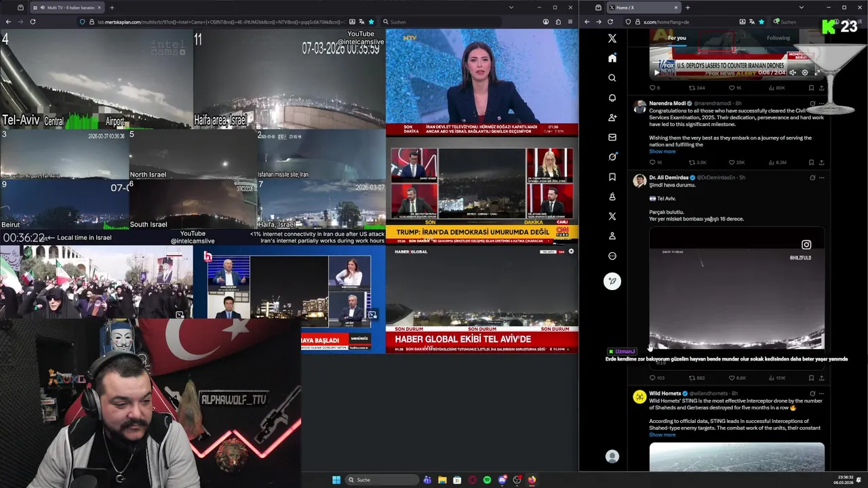The width and height of the screenshot is (868, 488).
Task: Unmute the Fox News video
Action: [793, 73]
